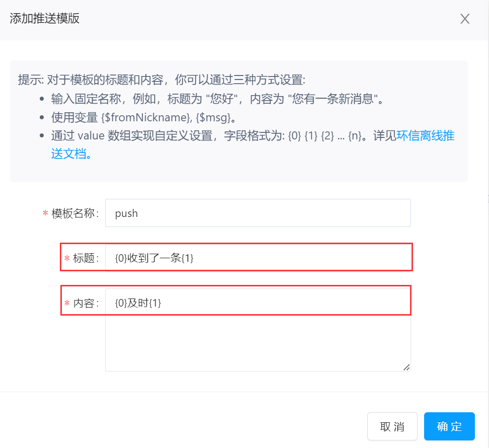This screenshot has width=489, height=448.
Task: Close the 添加推送模版 dialog with X
Action: (465, 19)
